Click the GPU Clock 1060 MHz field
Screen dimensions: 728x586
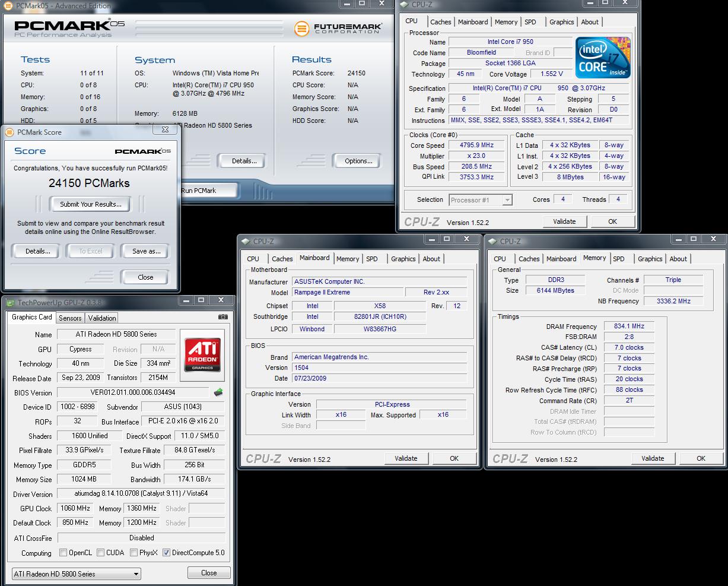tap(75, 508)
